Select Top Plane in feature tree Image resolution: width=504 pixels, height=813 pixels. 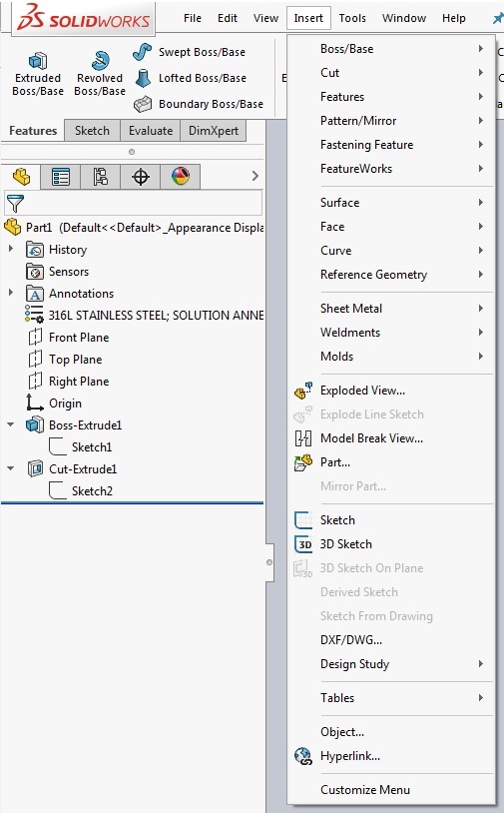click(65, 360)
